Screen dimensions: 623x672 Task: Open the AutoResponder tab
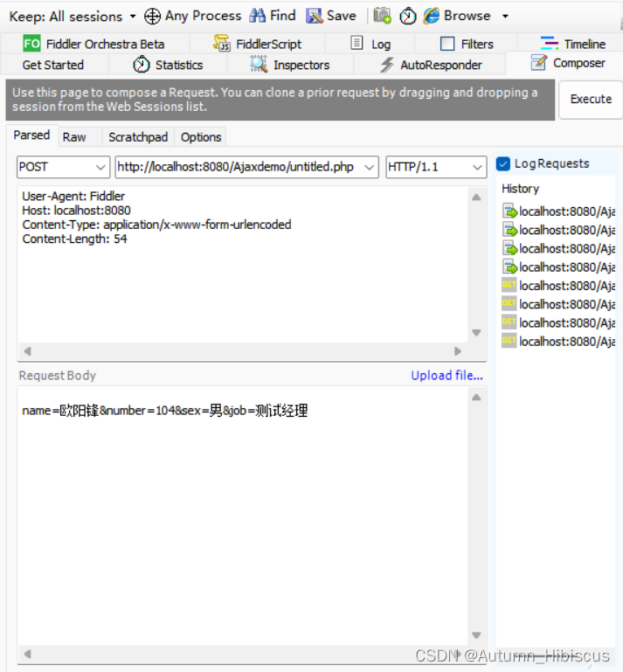[x=431, y=65]
